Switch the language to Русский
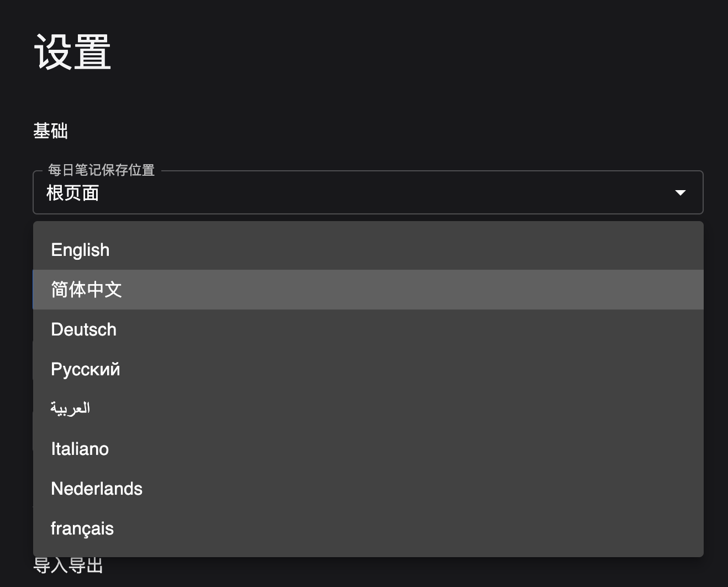This screenshot has width=728, height=587. [85, 369]
